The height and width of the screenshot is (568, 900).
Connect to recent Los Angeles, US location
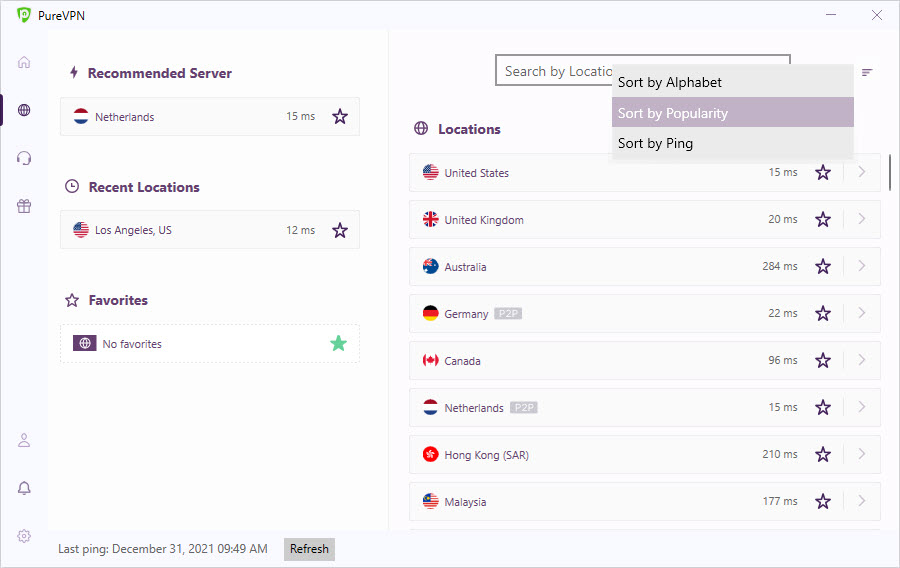pos(210,229)
